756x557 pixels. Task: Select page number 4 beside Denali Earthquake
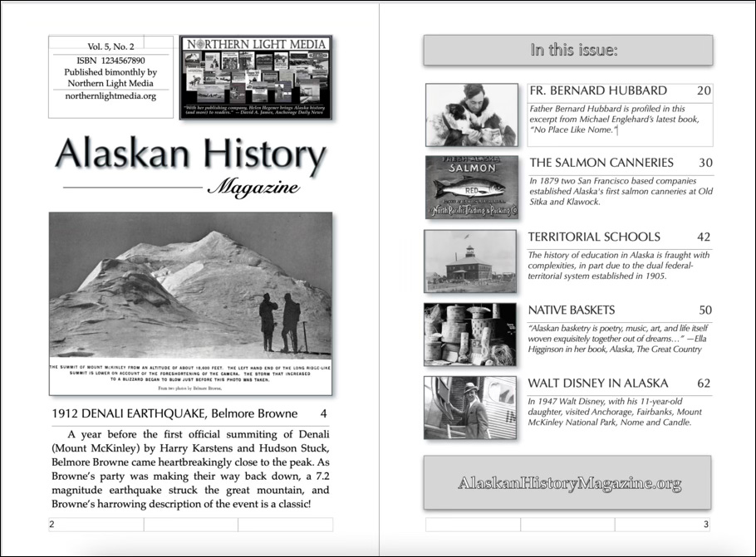click(x=323, y=413)
